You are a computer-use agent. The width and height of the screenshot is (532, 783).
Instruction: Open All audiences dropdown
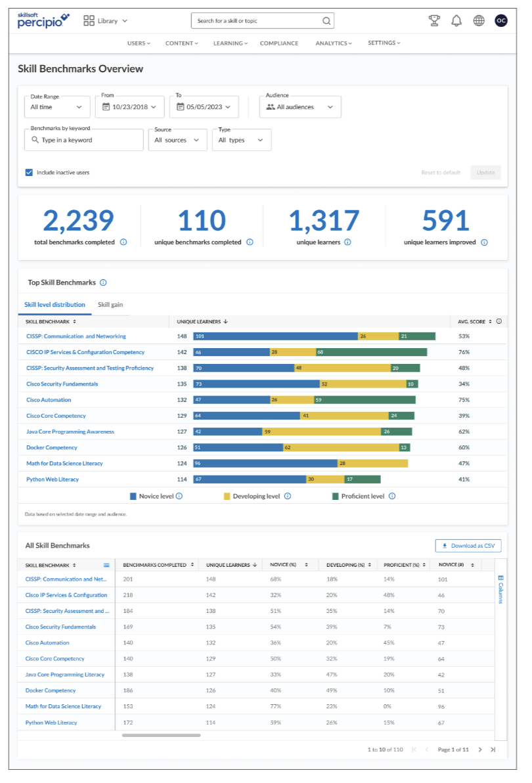300,107
